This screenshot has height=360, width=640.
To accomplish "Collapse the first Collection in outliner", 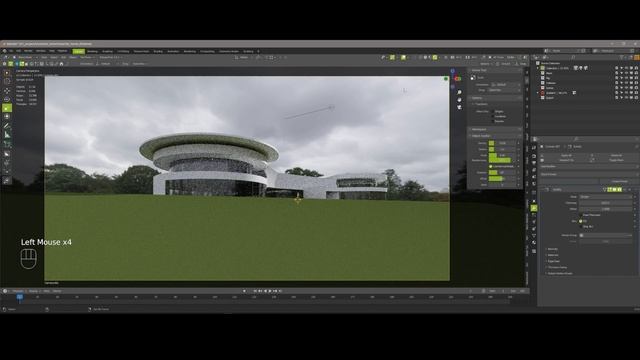I will click(x=538, y=68).
